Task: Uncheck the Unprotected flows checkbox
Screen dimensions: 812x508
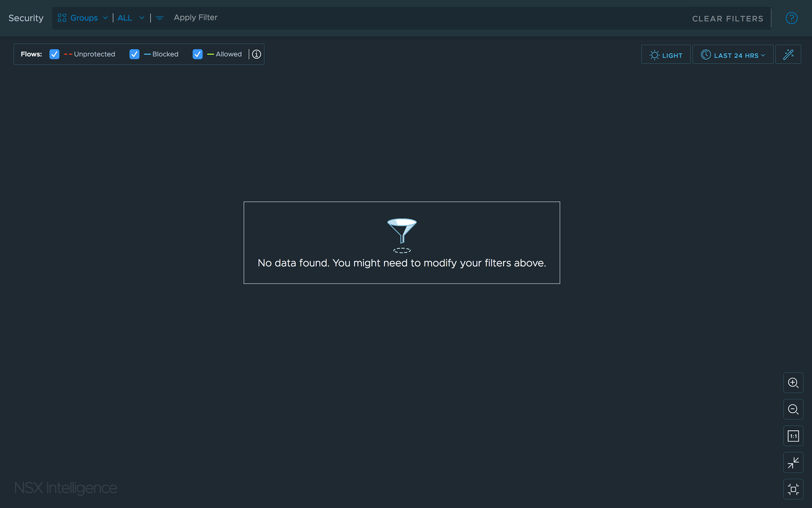Action: pyautogui.click(x=54, y=54)
